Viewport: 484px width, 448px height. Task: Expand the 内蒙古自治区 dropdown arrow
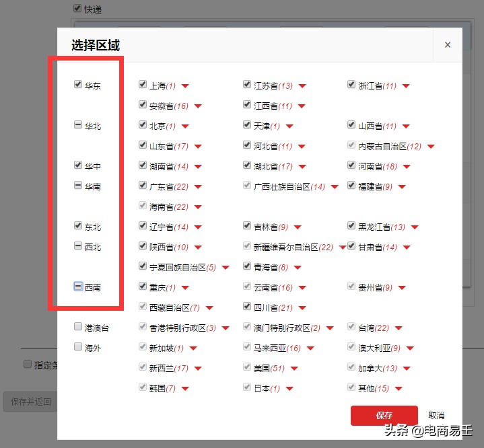coord(431,147)
